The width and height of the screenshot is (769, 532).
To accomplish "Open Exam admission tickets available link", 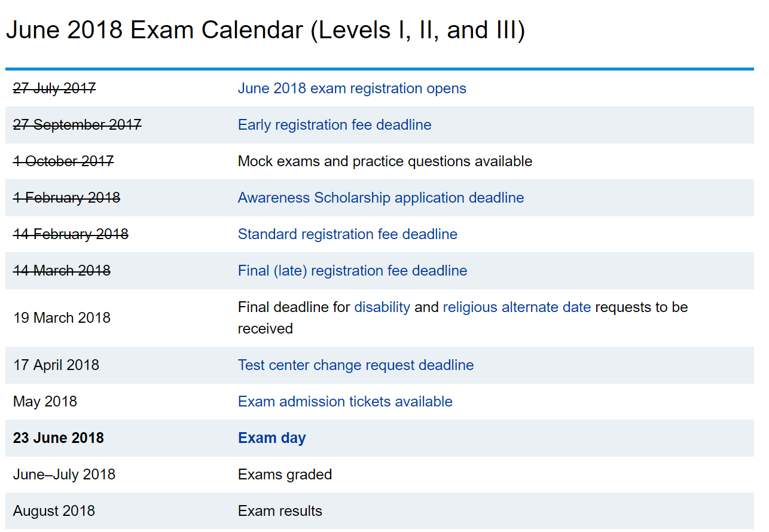I will pyautogui.click(x=345, y=402).
